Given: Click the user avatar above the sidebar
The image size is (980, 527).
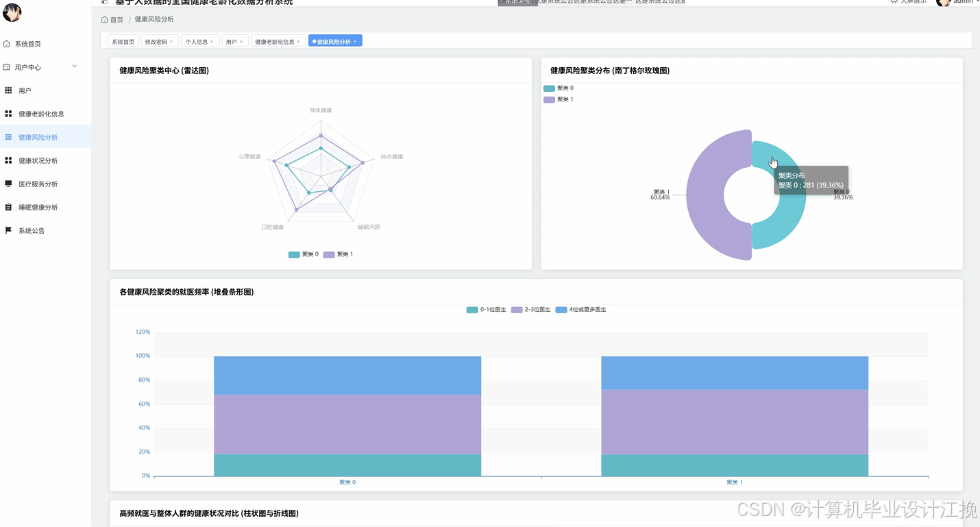Looking at the screenshot, I should coord(12,12).
